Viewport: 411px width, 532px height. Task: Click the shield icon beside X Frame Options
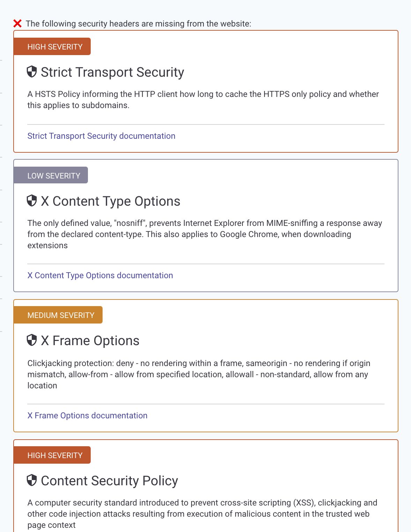[32, 341]
